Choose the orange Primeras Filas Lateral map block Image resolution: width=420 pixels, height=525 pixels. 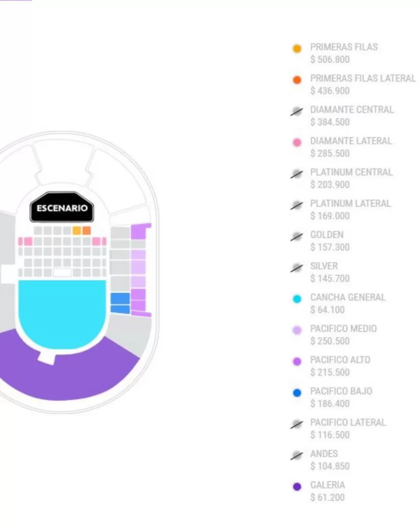[x=87, y=231]
